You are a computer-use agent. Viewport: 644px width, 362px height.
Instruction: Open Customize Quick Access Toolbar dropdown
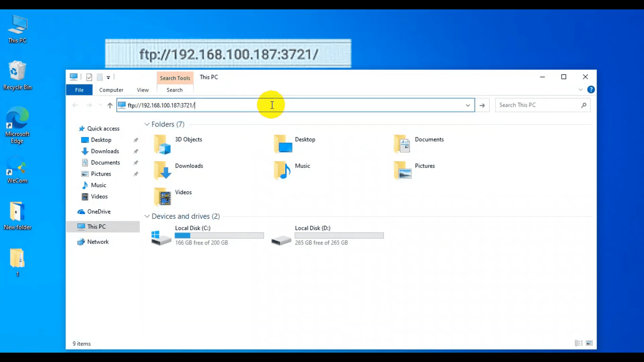click(x=108, y=77)
